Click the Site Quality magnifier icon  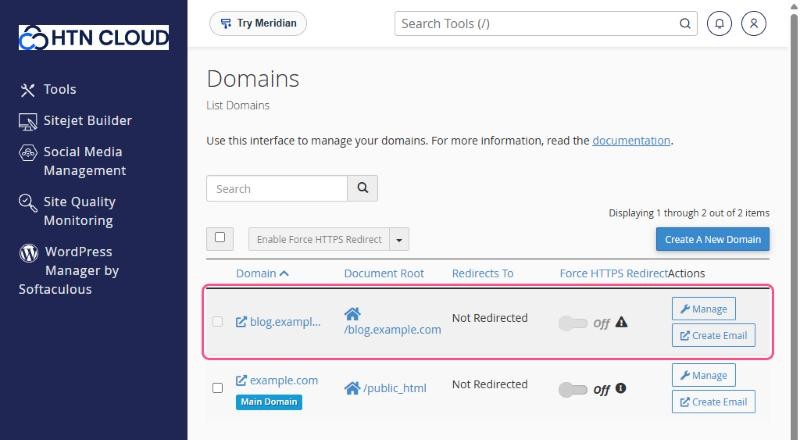click(x=28, y=203)
